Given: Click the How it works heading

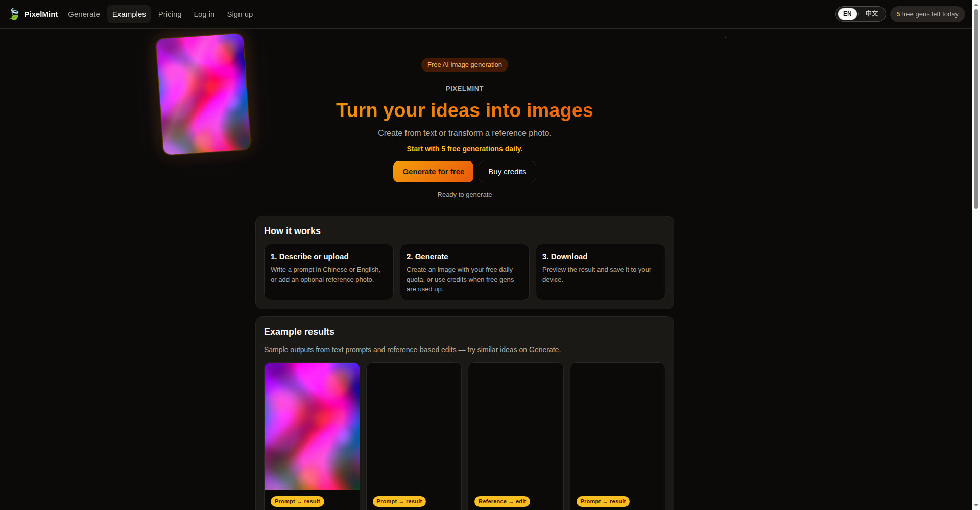Looking at the screenshot, I should click(292, 231).
